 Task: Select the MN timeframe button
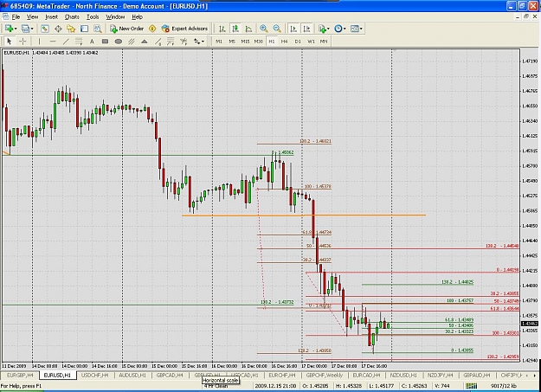[x=323, y=42]
